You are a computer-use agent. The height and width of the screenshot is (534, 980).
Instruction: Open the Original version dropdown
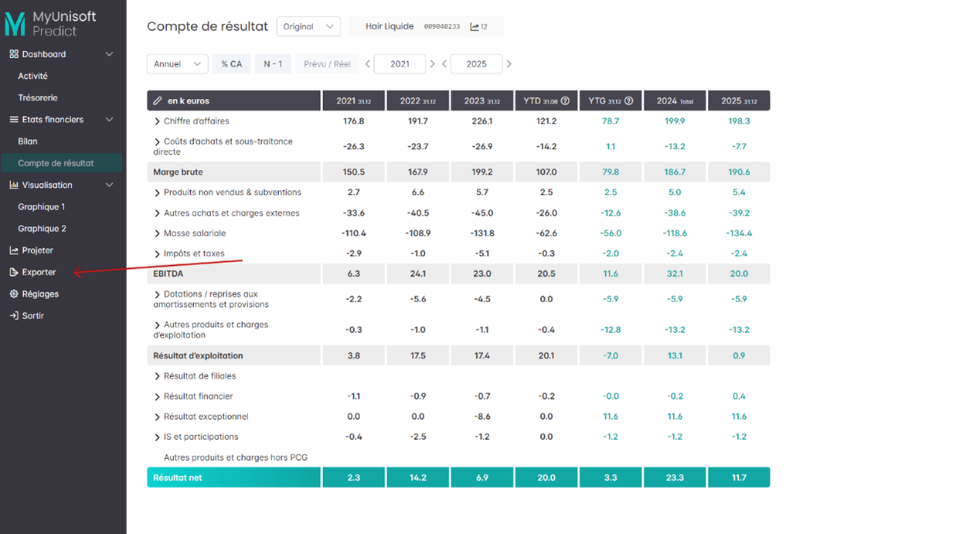pos(308,26)
